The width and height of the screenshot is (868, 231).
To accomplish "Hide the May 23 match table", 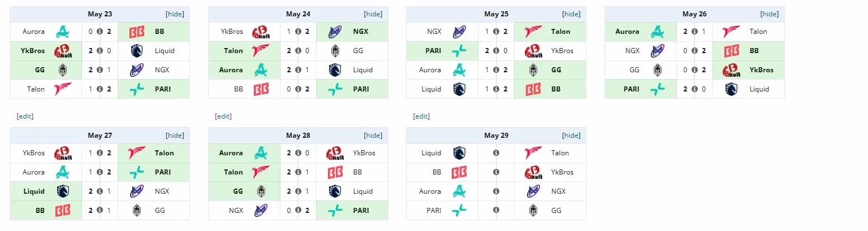I will pyautogui.click(x=175, y=14).
